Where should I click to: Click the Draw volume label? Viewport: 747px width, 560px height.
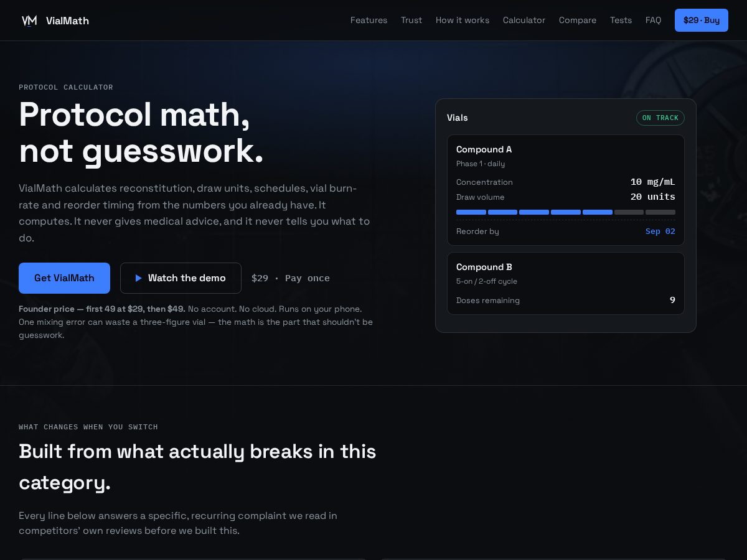click(481, 197)
